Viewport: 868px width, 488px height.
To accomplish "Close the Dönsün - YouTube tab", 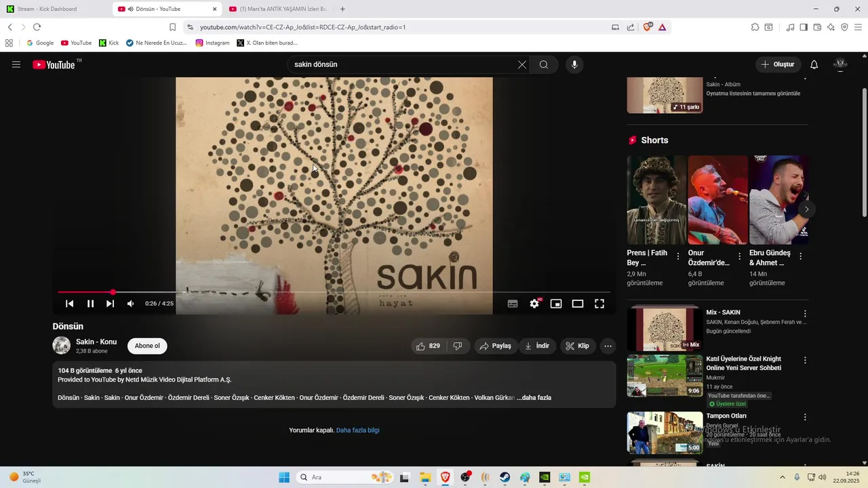I will click(215, 9).
